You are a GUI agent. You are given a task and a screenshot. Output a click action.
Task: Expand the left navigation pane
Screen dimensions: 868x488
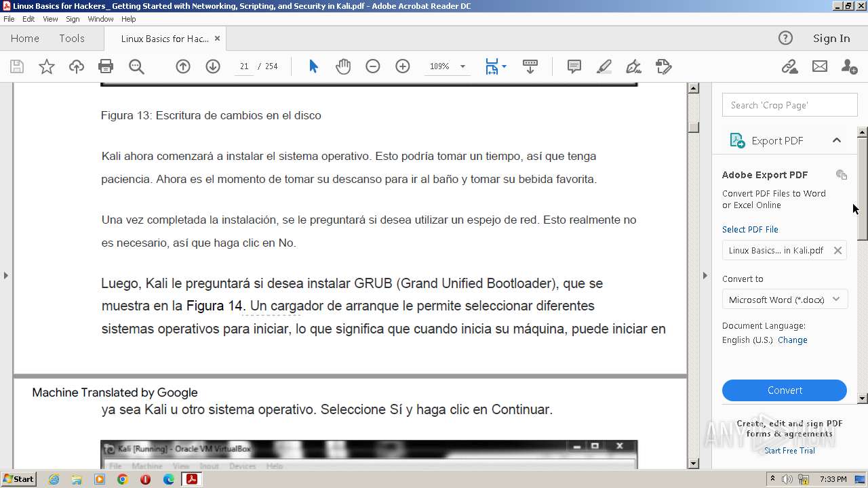pyautogui.click(x=6, y=275)
